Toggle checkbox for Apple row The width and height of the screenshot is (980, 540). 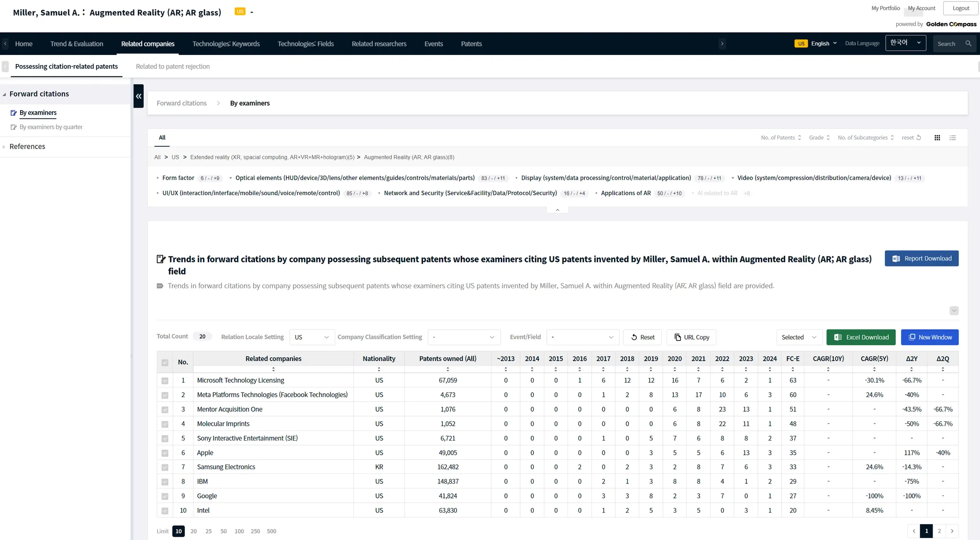point(165,453)
